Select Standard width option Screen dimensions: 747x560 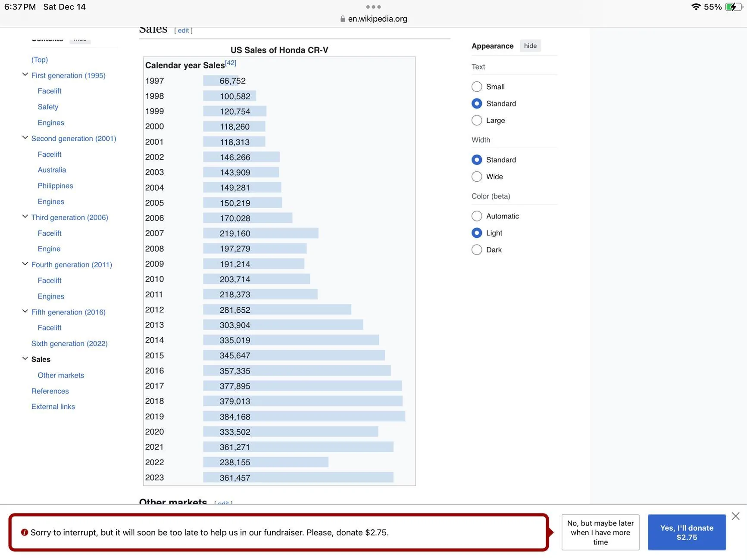point(477,160)
